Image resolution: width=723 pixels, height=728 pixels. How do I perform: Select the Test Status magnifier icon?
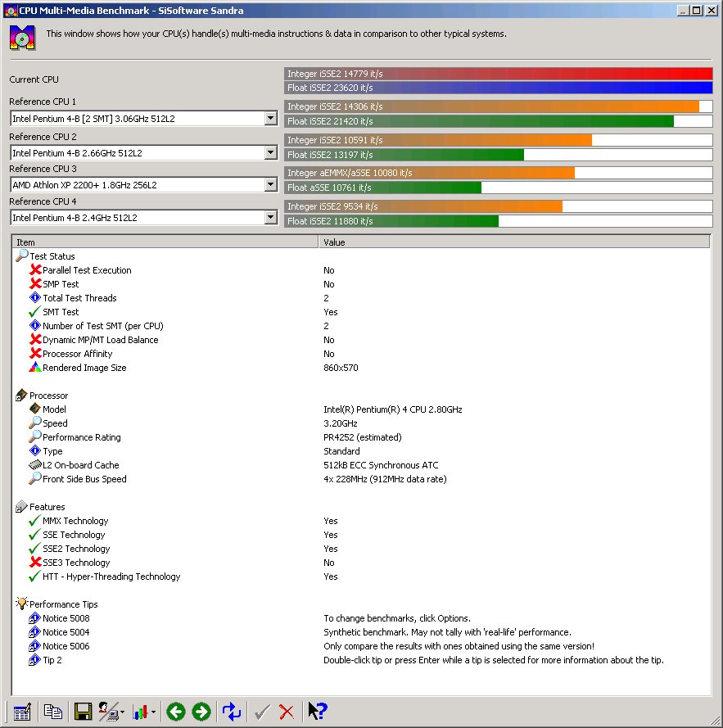[x=22, y=255]
